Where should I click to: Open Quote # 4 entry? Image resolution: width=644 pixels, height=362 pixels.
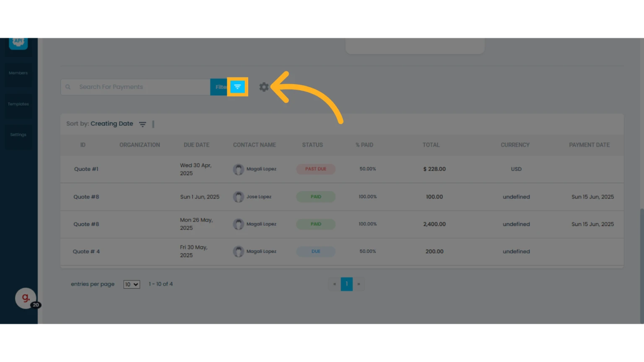[86, 251]
